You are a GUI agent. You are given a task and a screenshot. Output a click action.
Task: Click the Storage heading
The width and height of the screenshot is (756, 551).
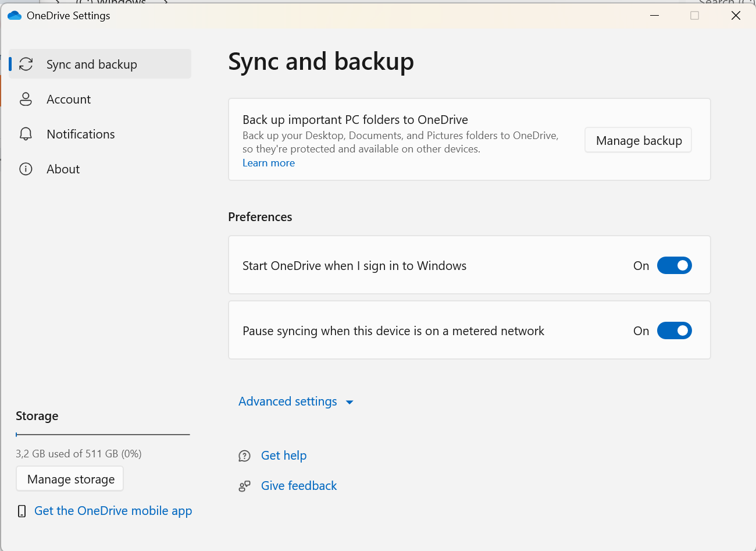point(37,416)
